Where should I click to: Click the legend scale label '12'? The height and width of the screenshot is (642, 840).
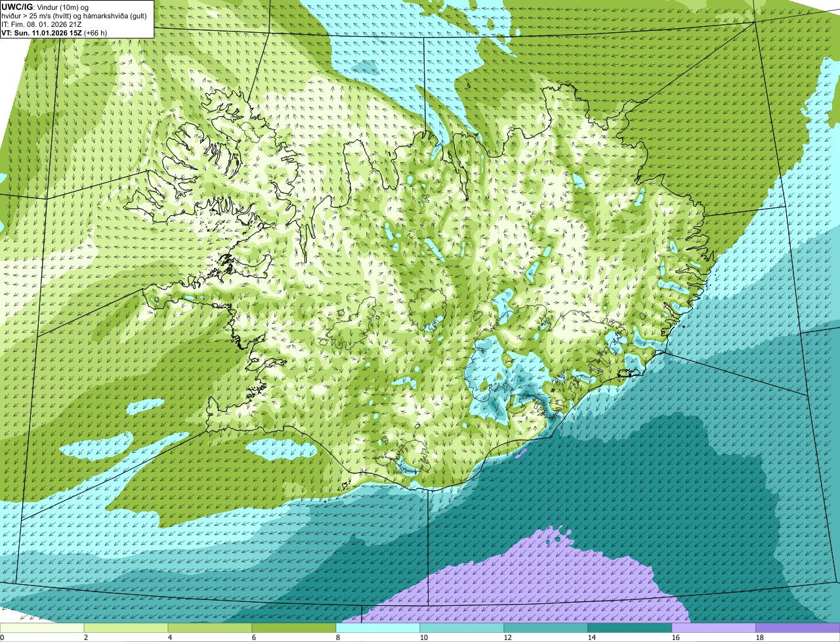[x=508, y=637]
